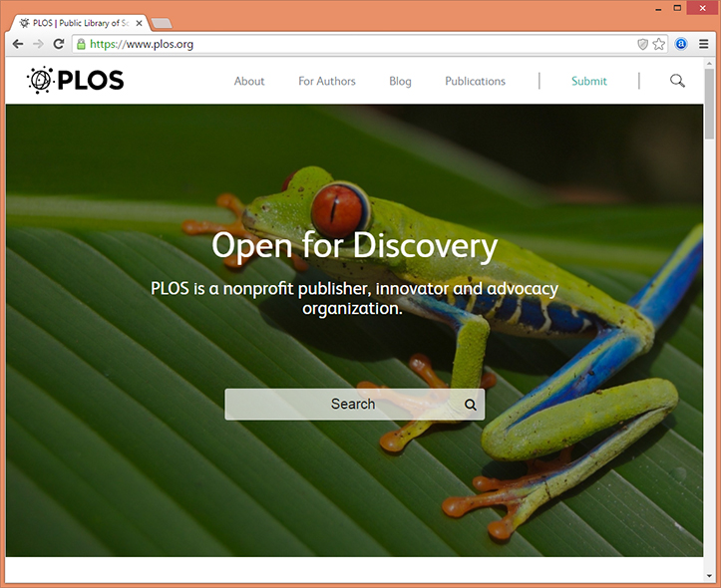Screen dimensions: 721x588
Task: Close the browser window
Action: (702, 8)
